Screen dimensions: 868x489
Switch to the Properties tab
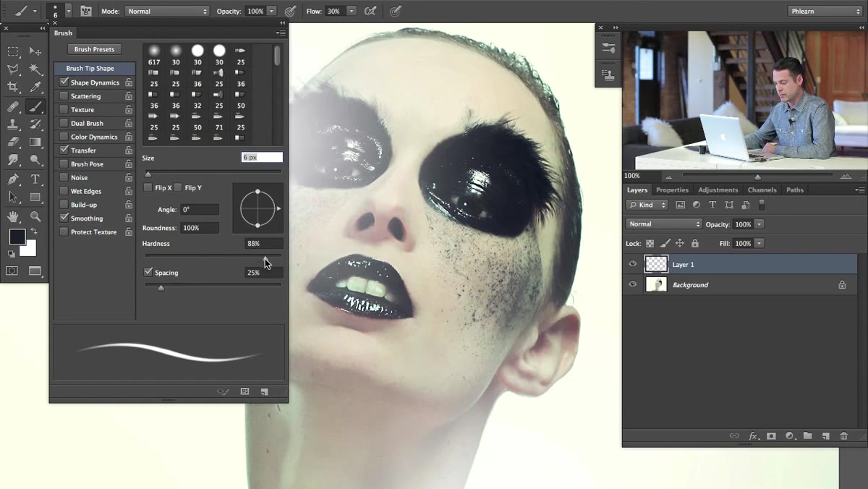[672, 190]
